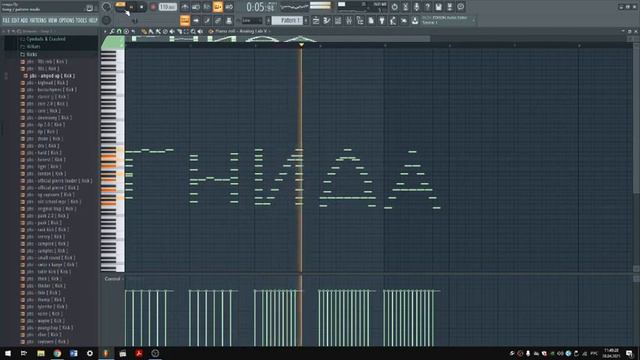Image resolution: width=640 pixels, height=360 pixels.
Task: Select the Draw pencil tool in piano roll
Action: click(x=144, y=31)
